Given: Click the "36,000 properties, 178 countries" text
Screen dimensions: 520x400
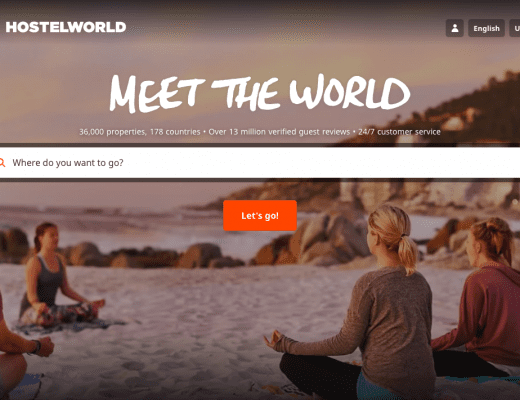Looking at the screenshot, I should [139, 132].
